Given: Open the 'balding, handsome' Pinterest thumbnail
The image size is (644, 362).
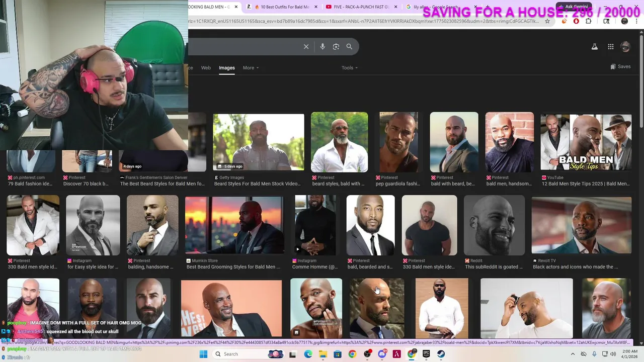Looking at the screenshot, I should click(152, 225).
